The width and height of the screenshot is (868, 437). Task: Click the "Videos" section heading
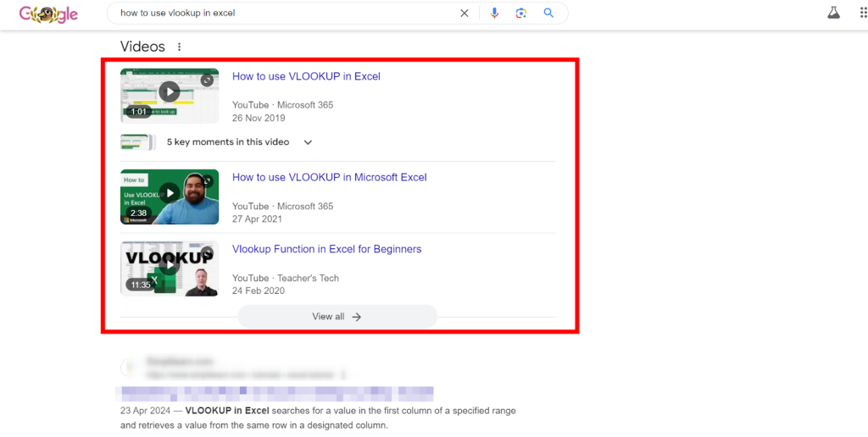click(142, 47)
